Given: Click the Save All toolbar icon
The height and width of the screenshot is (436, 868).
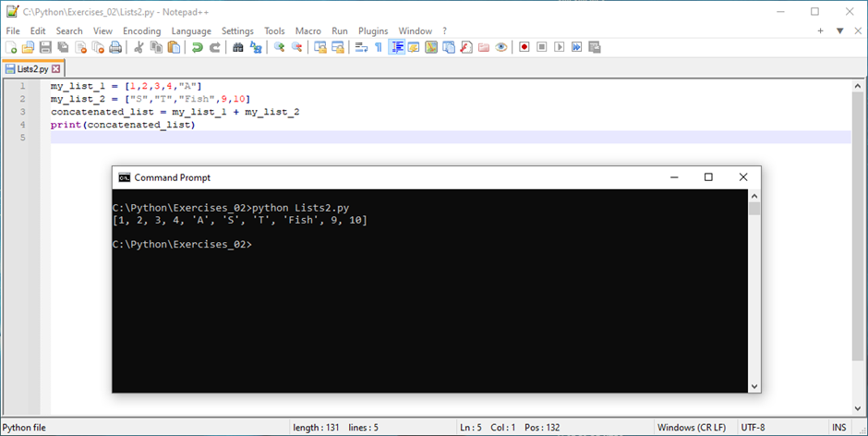Looking at the screenshot, I should tap(63, 48).
